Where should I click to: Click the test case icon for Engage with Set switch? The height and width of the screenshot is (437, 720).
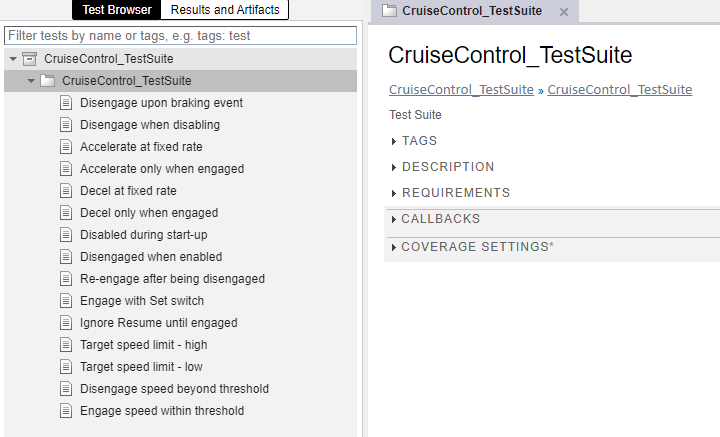(66, 301)
